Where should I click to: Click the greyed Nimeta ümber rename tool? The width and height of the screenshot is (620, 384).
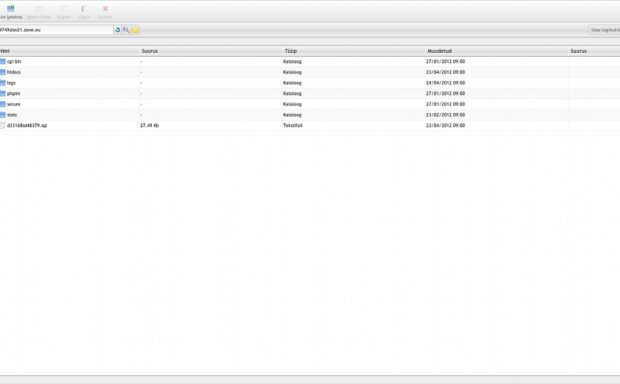pyautogui.click(x=39, y=12)
